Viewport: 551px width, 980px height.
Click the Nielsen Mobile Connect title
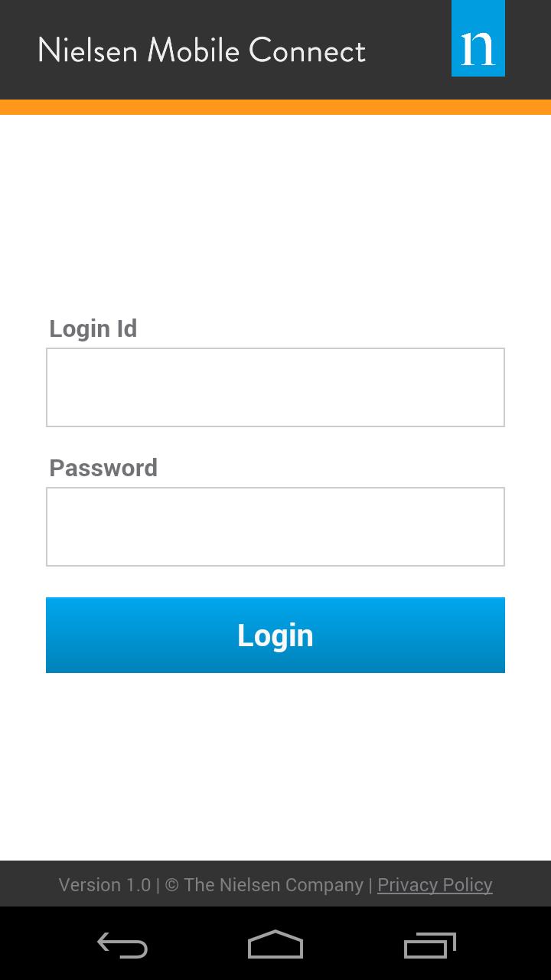pos(202,51)
